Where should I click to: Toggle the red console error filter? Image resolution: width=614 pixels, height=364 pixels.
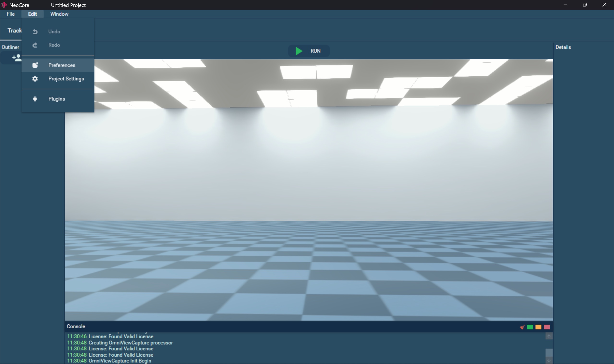point(547,327)
